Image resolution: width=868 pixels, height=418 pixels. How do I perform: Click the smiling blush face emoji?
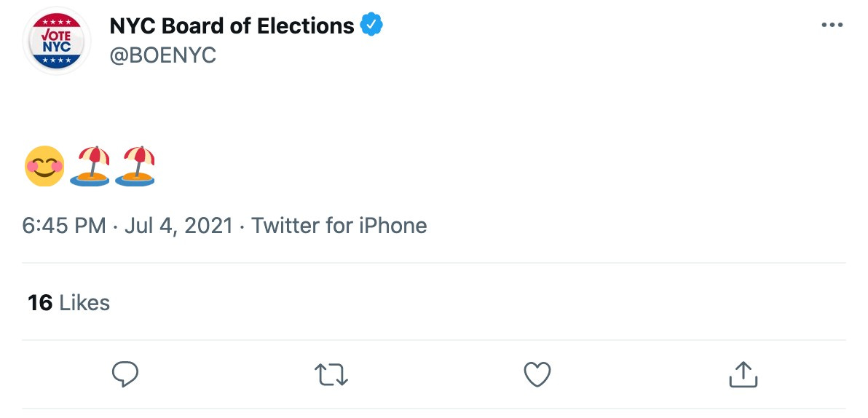tap(44, 166)
